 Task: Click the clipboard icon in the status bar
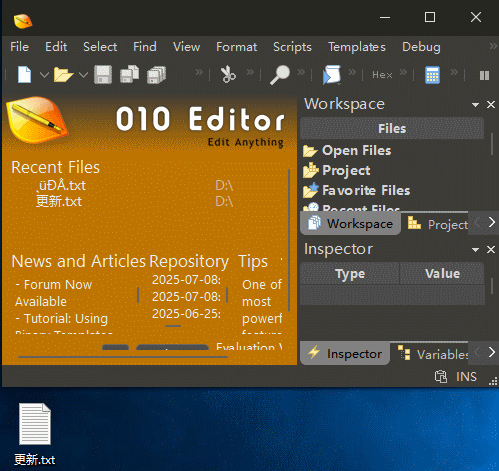click(441, 377)
